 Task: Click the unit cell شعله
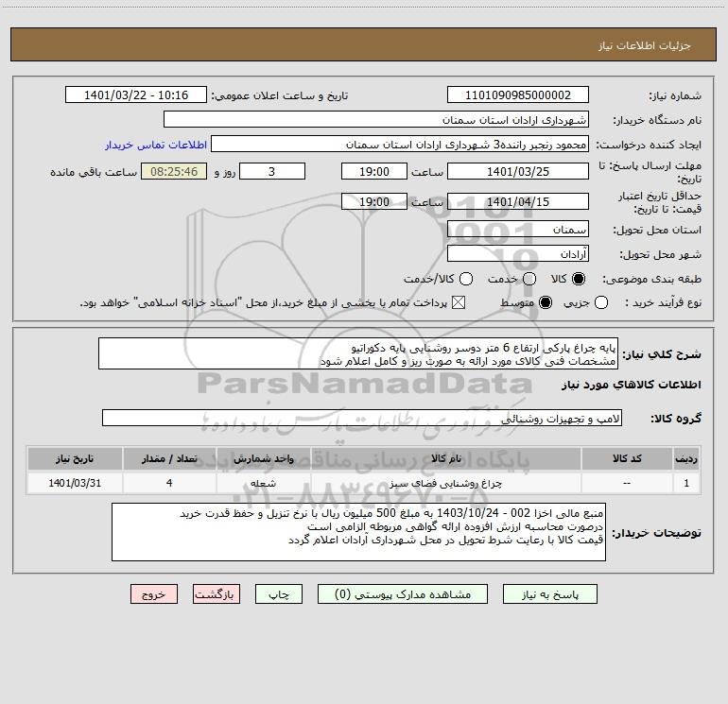click(x=263, y=483)
